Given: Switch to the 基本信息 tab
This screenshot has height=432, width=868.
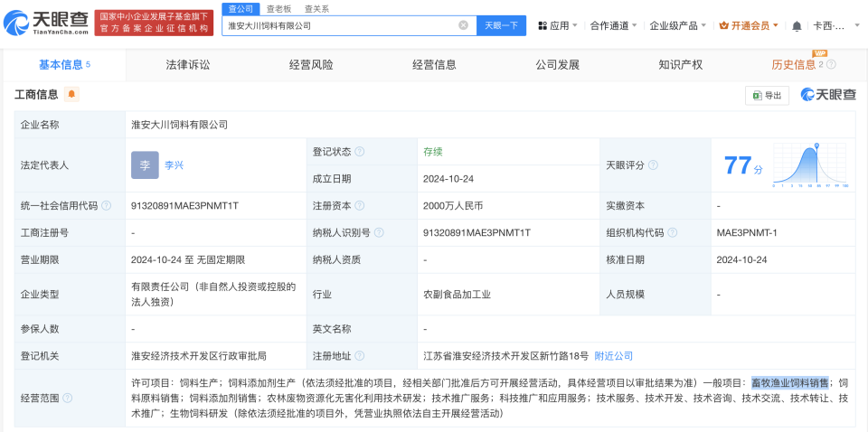Looking at the screenshot, I should click(x=64, y=65).
